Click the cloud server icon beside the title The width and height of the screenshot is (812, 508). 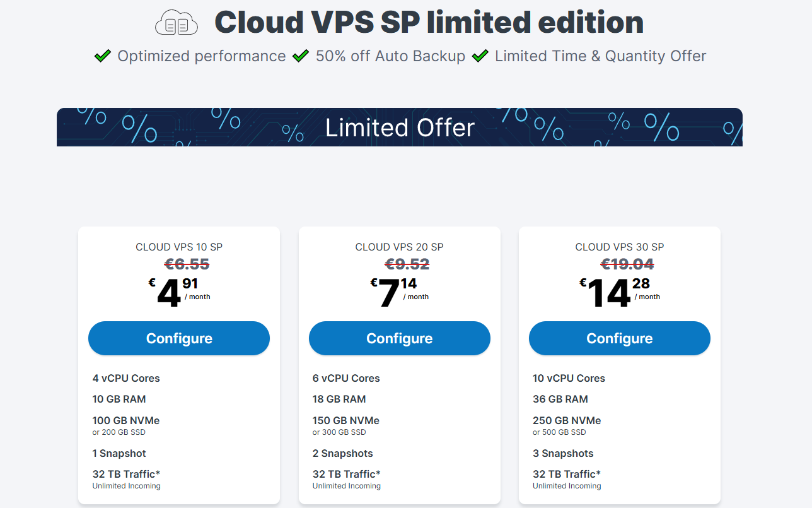(x=177, y=24)
